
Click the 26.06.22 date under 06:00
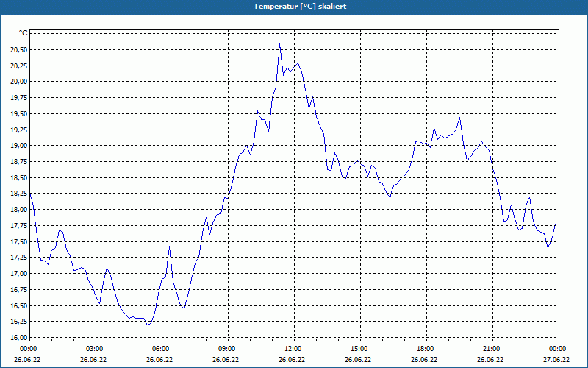[159, 359]
